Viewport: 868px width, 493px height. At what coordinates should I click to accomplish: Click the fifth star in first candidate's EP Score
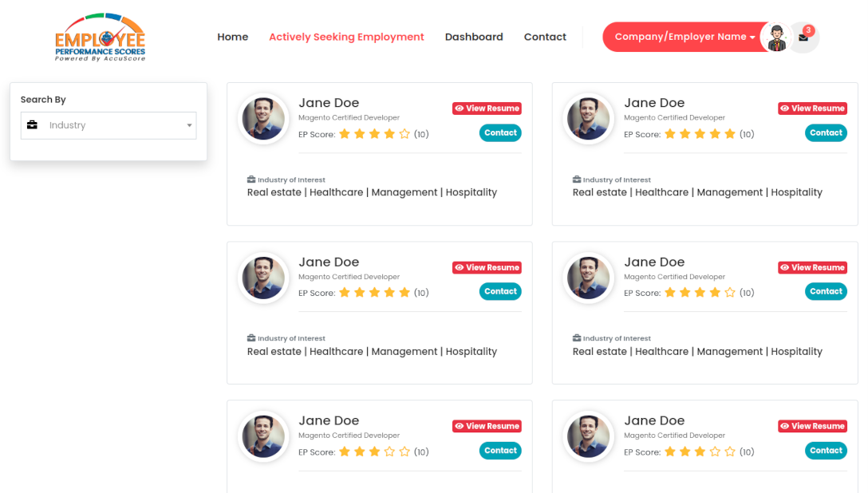pyautogui.click(x=404, y=134)
